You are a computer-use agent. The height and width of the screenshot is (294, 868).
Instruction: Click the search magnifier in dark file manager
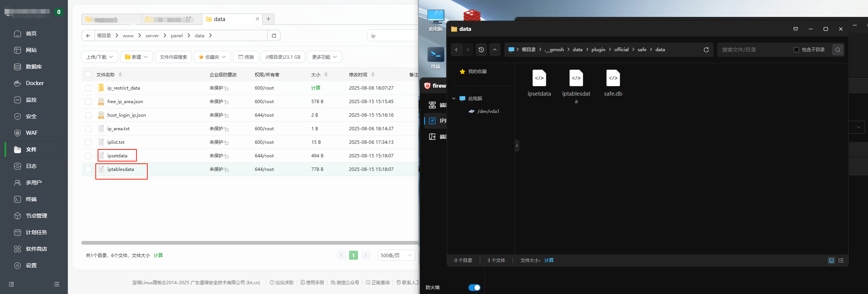pos(837,50)
